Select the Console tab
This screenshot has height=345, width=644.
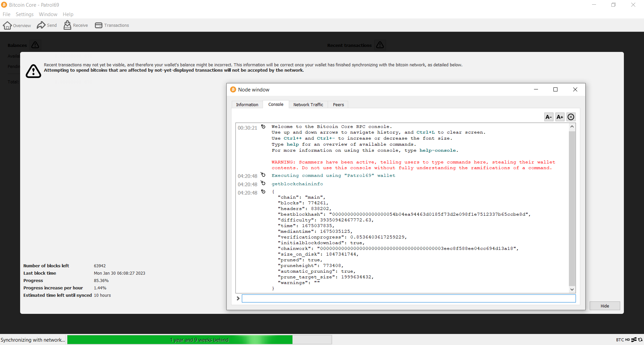[x=276, y=104]
